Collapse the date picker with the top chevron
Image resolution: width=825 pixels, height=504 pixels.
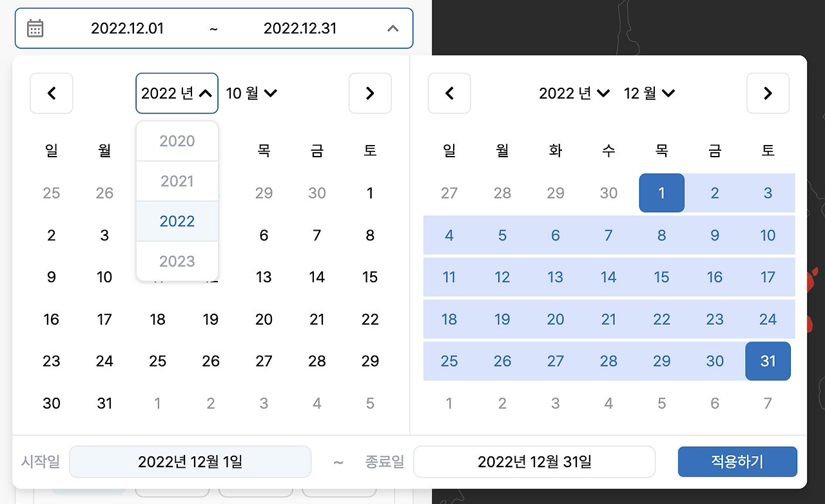(393, 28)
